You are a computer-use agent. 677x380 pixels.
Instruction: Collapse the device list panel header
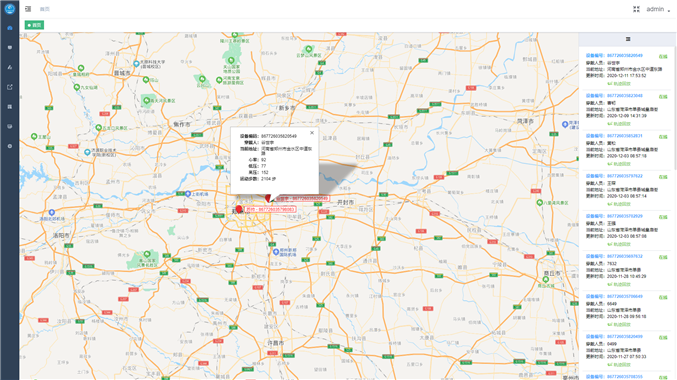coord(628,39)
